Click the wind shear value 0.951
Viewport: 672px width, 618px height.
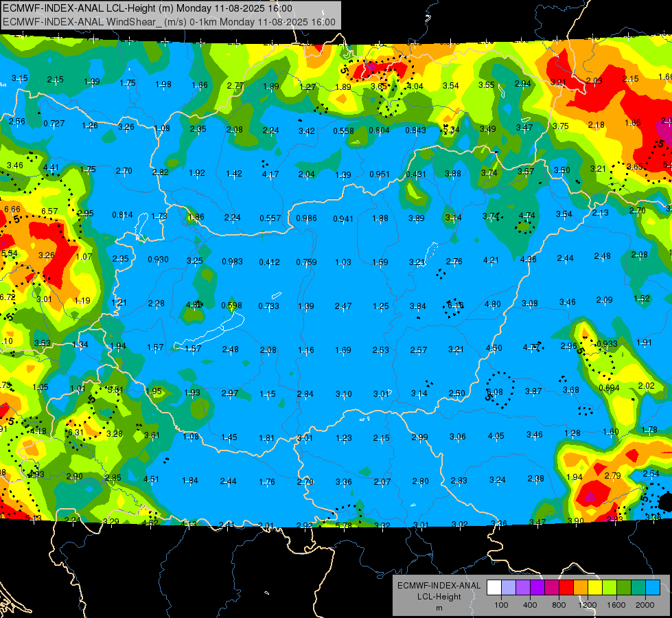380,174
